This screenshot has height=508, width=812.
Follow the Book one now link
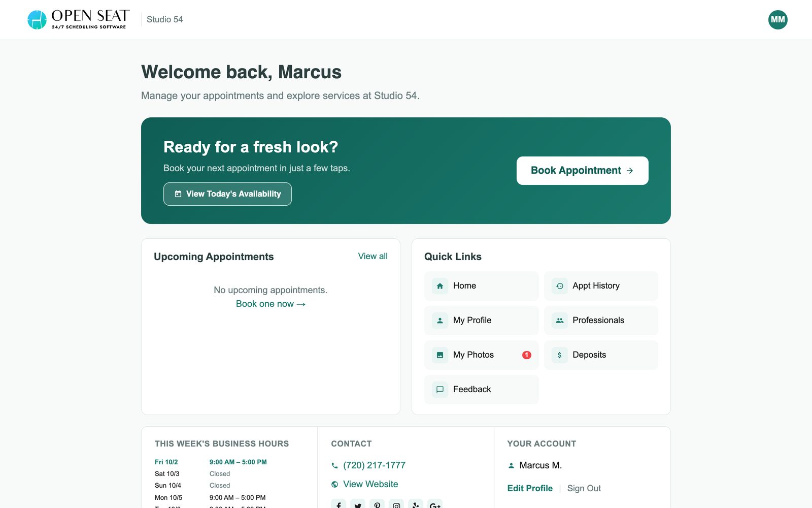tap(270, 304)
